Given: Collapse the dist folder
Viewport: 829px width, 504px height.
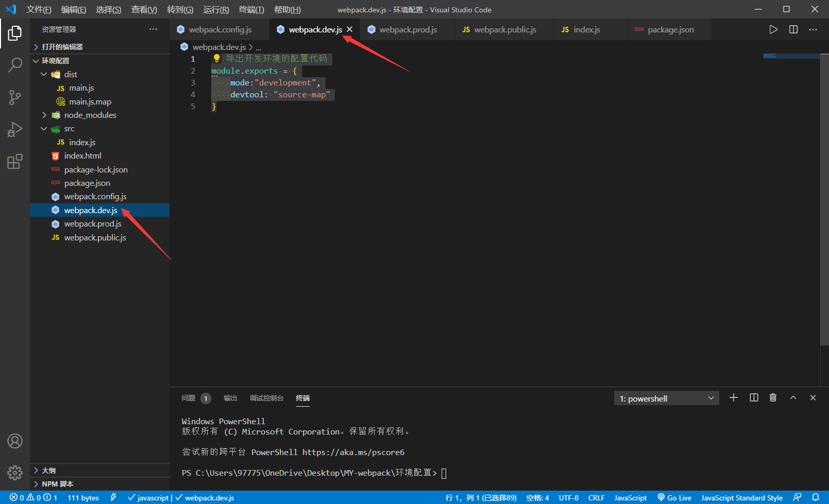Looking at the screenshot, I should tap(100, 74).
